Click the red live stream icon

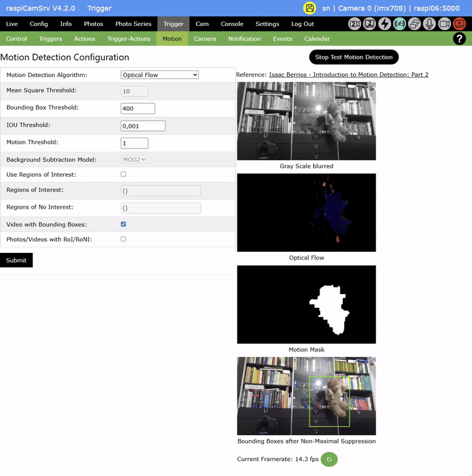459,24
